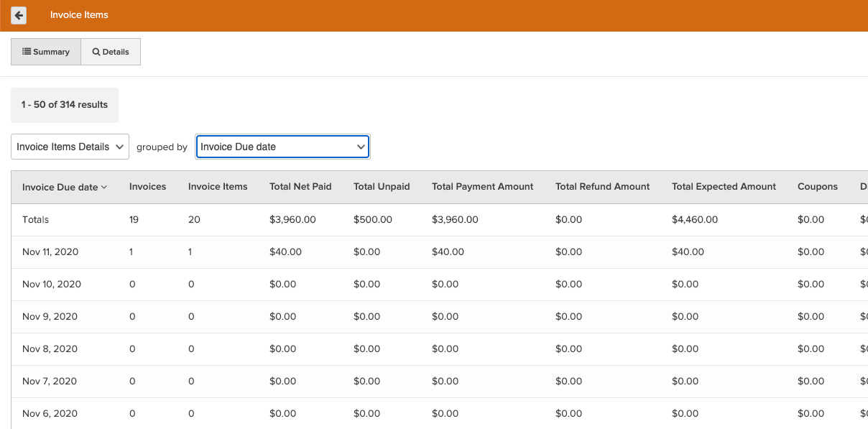
Task: Switch to the Summary tab
Action: (46, 52)
